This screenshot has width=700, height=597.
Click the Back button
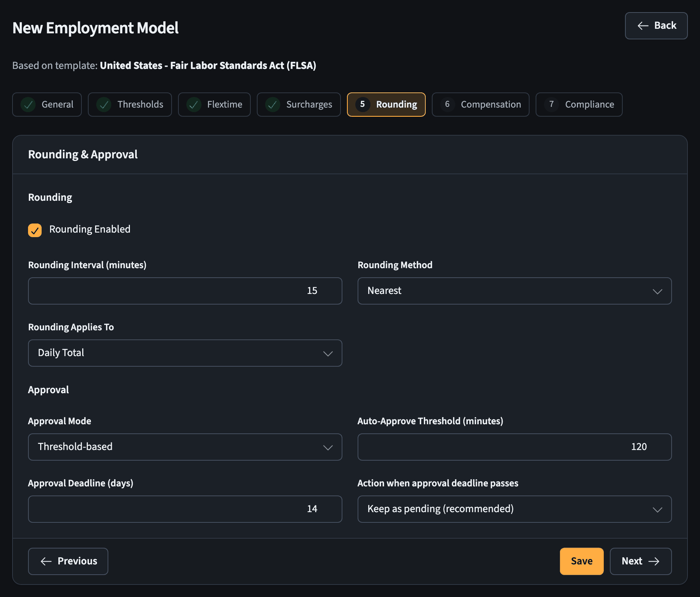point(656,26)
